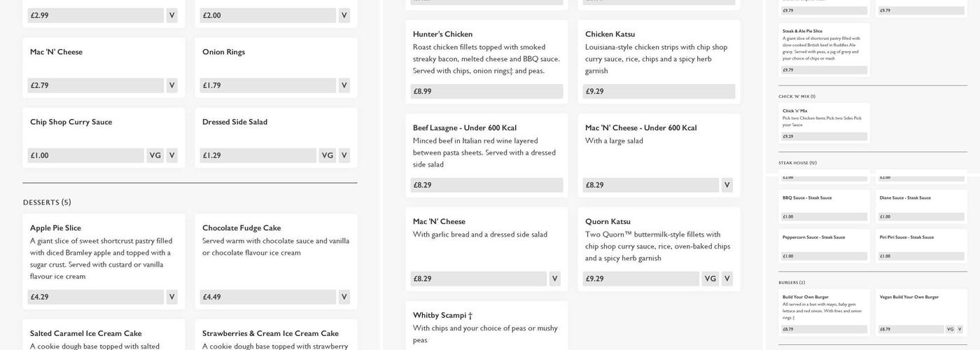
Task: Select the Desserts (5) section heading
Action: click(x=47, y=202)
